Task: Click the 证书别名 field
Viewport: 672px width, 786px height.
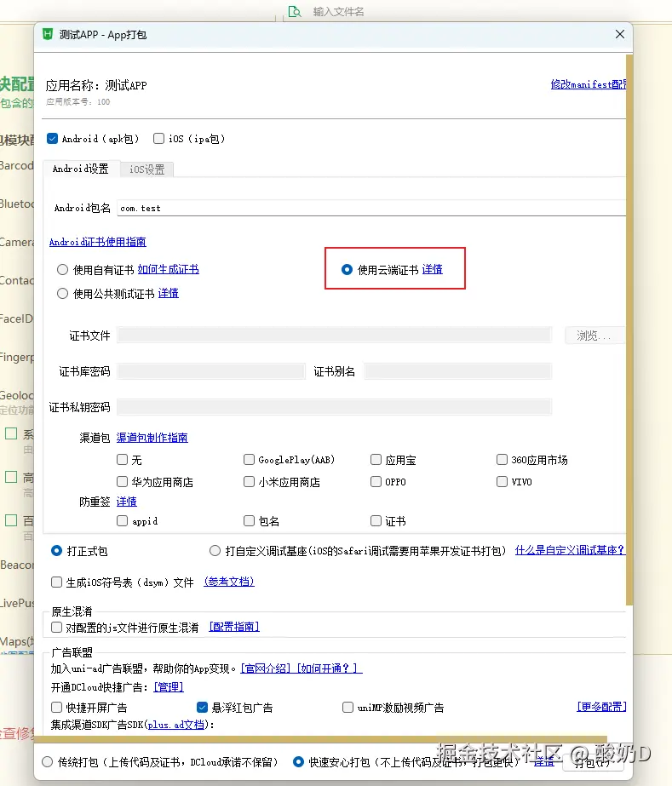Action: click(457, 371)
